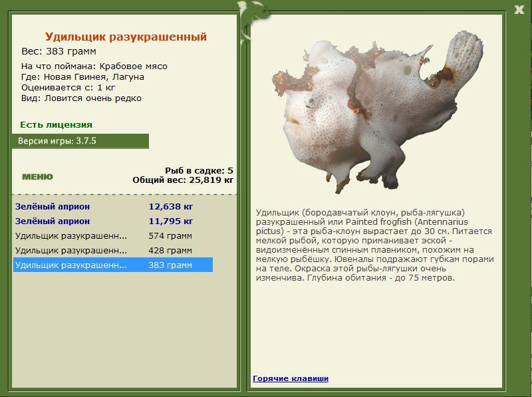Click the Есть лицензия label

(x=56, y=124)
